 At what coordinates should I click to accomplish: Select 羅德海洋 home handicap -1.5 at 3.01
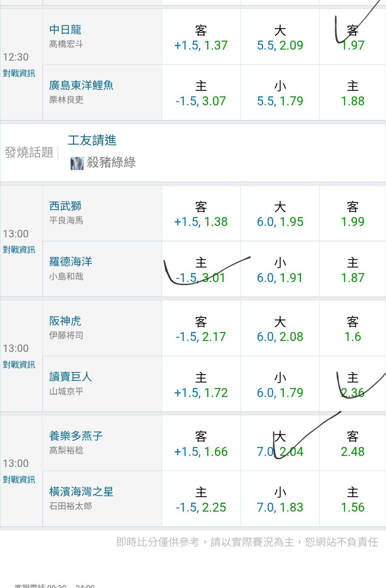tap(201, 270)
